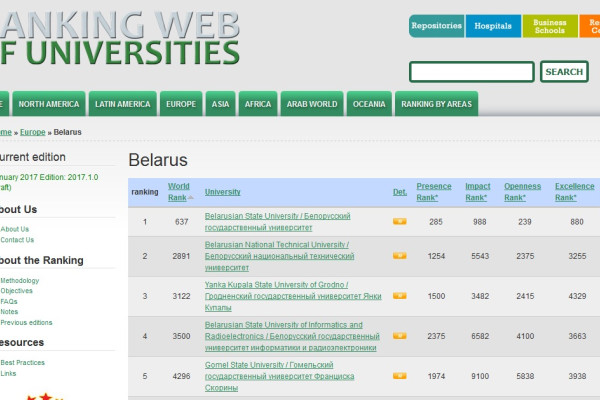Select the Arab World menu tab
Viewport: 600px width, 400px height.
(312, 104)
